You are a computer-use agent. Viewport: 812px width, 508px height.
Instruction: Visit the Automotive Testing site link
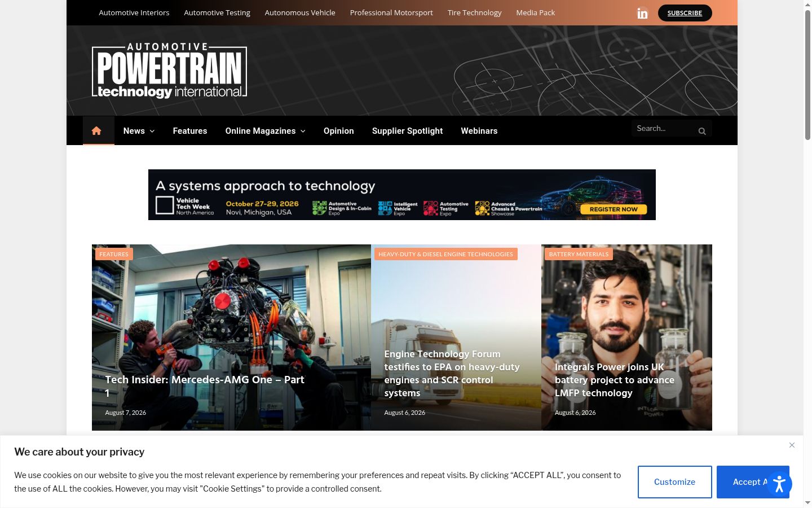[217, 12]
